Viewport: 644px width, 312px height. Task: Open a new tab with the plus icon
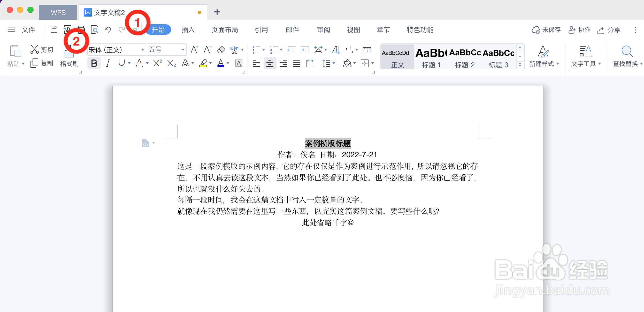point(217,12)
